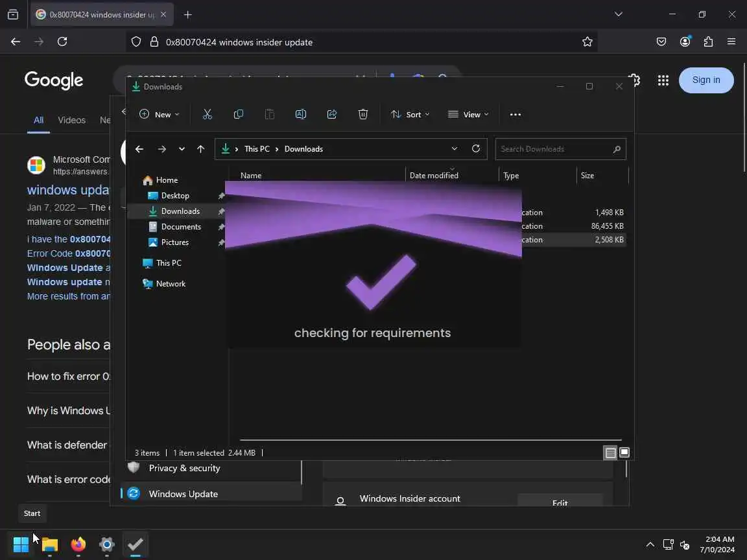Close the 0x80070424 browser tab
Screen dimensions: 747x560
click(163, 15)
